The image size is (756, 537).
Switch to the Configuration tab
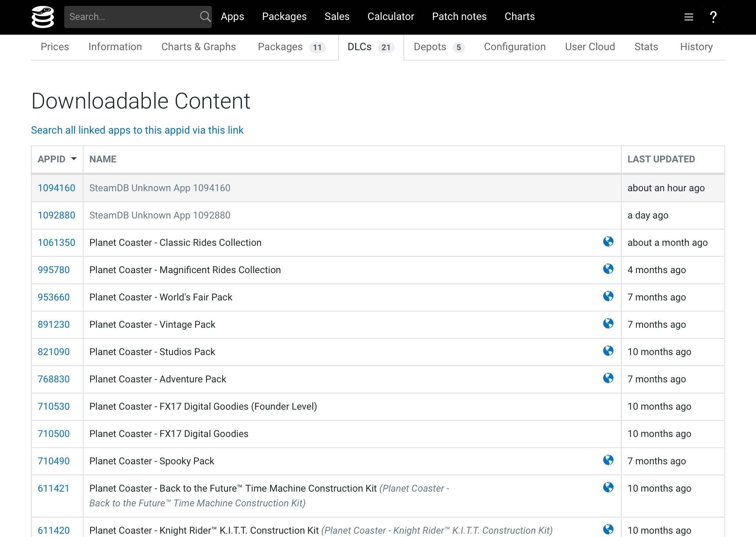click(515, 47)
